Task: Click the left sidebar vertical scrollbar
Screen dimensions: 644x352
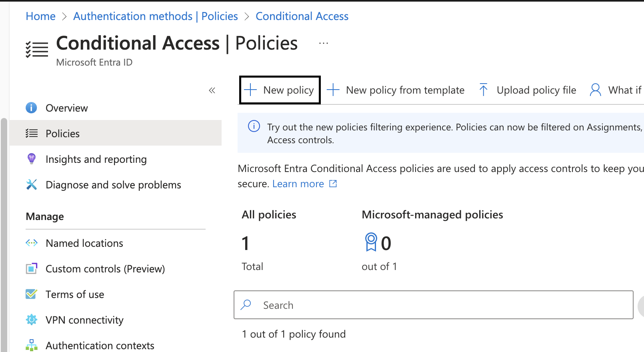Action: 4,235
